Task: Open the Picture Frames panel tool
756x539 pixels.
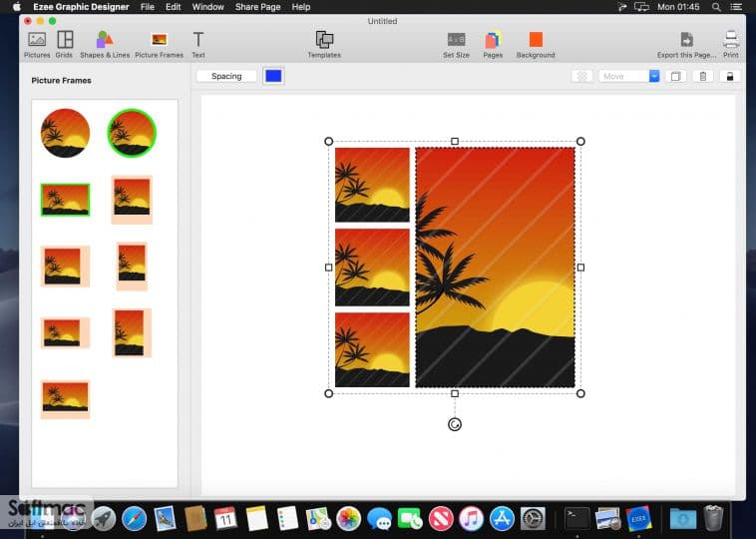Action: click(160, 45)
